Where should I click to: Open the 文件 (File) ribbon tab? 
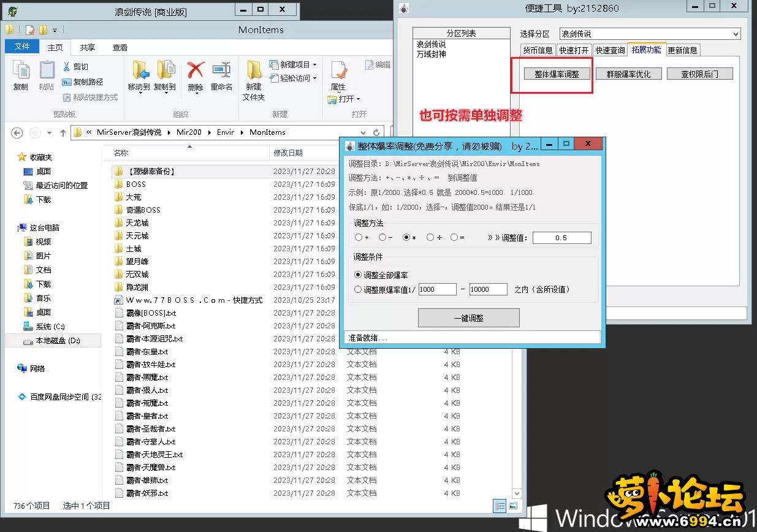click(22, 47)
